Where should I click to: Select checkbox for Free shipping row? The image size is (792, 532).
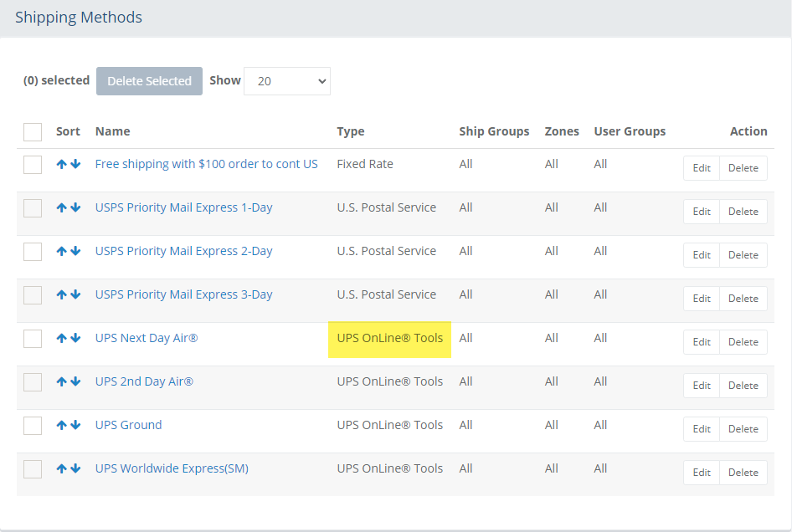point(33,165)
